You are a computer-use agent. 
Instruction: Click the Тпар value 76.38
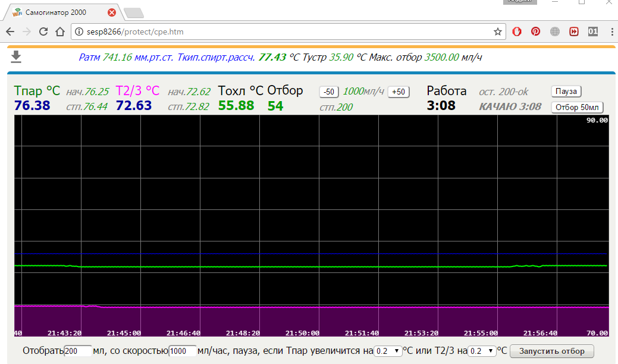pos(32,106)
